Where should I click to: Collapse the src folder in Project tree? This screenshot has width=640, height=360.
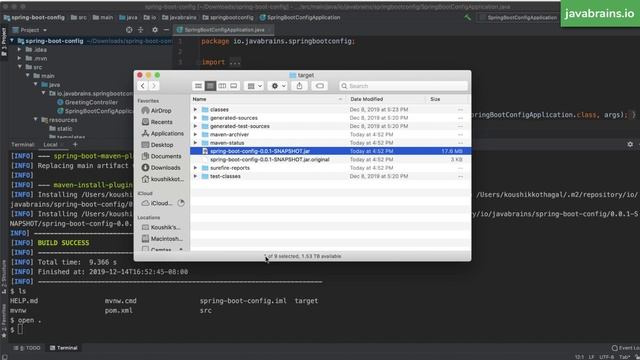point(19,67)
